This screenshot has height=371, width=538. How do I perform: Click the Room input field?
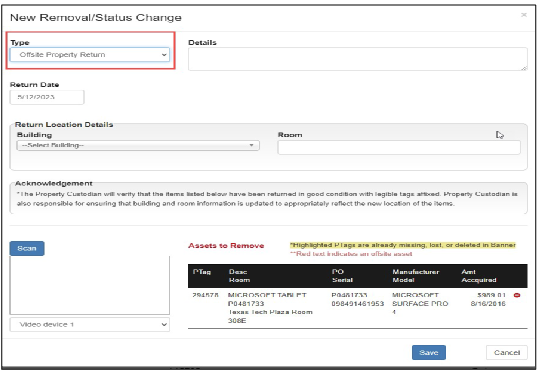tap(399, 147)
